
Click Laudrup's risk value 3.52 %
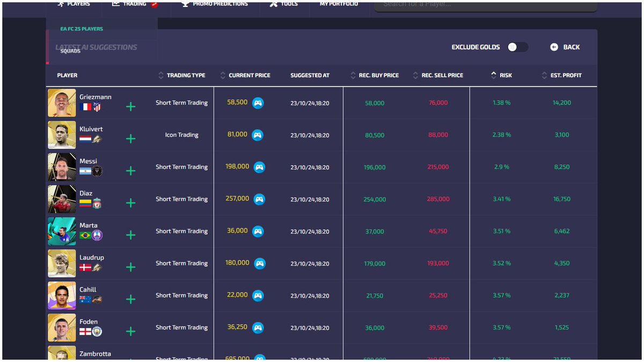point(501,263)
